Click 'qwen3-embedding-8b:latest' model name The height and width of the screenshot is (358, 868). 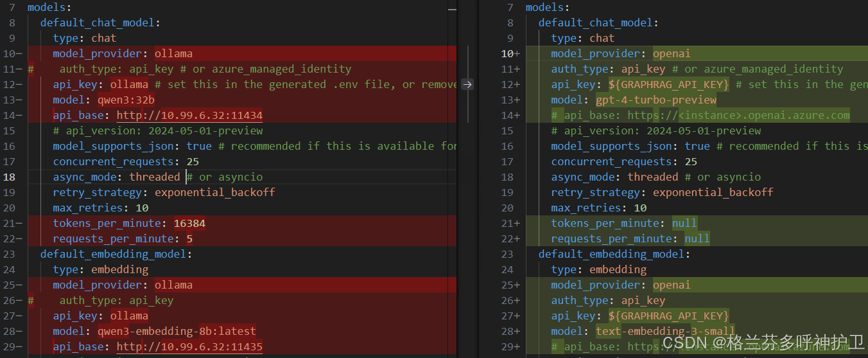click(177, 331)
